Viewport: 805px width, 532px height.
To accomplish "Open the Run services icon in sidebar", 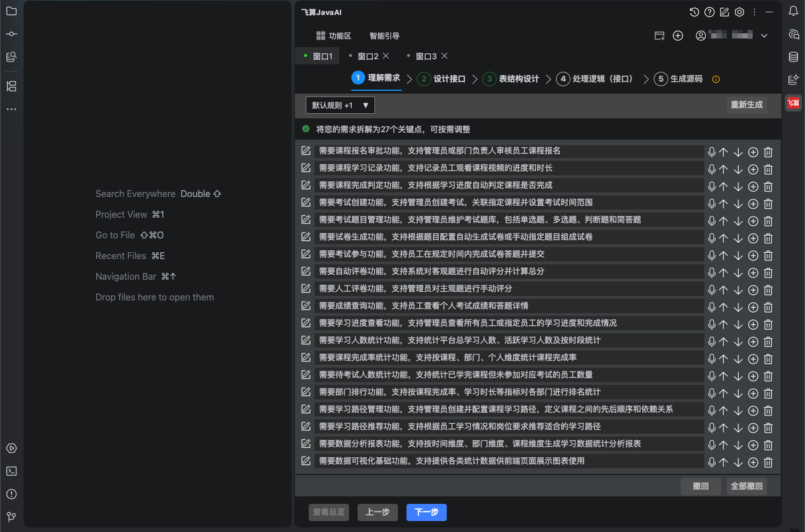I will 11,448.
